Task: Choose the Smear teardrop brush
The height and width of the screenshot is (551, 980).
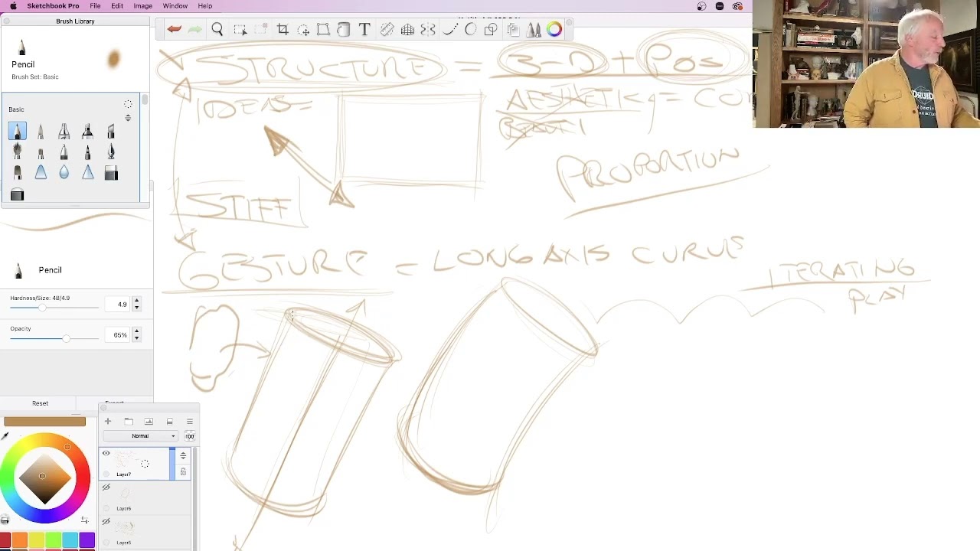Action: click(x=64, y=174)
